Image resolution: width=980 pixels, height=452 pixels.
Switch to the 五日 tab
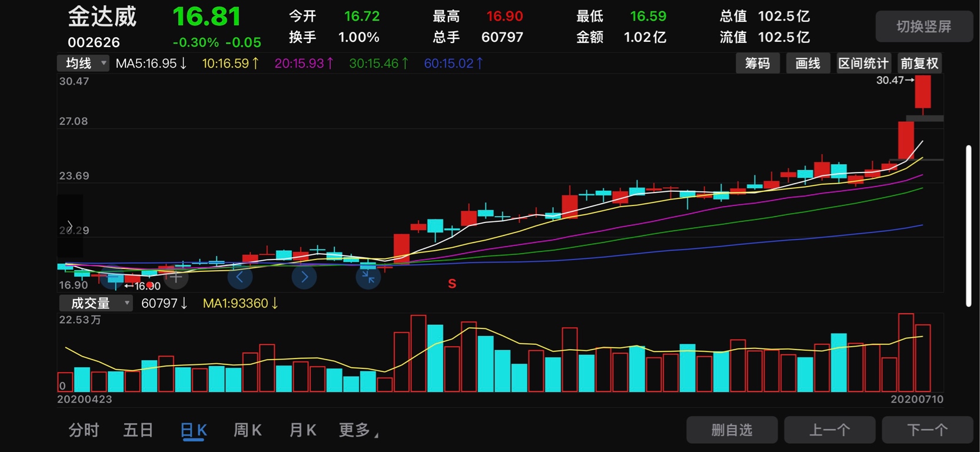[138, 430]
